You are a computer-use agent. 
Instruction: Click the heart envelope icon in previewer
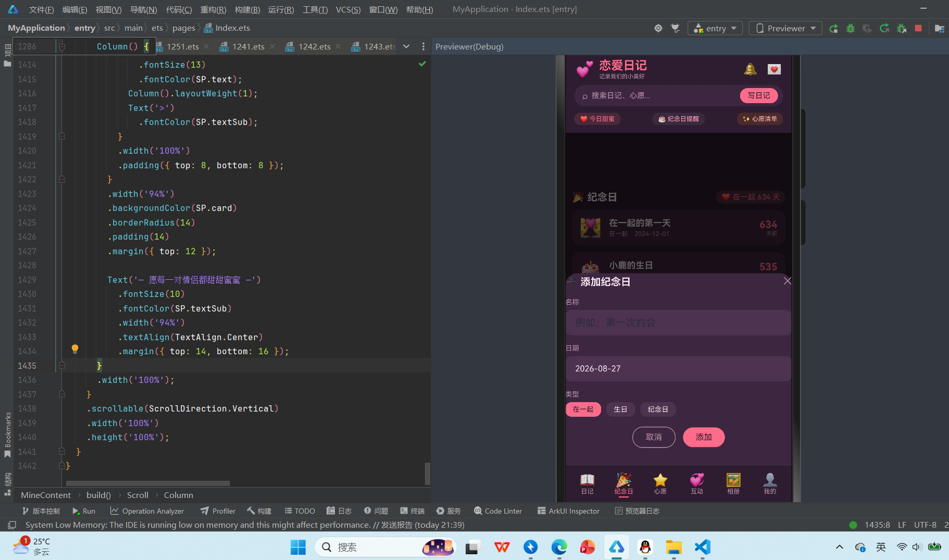tap(774, 69)
